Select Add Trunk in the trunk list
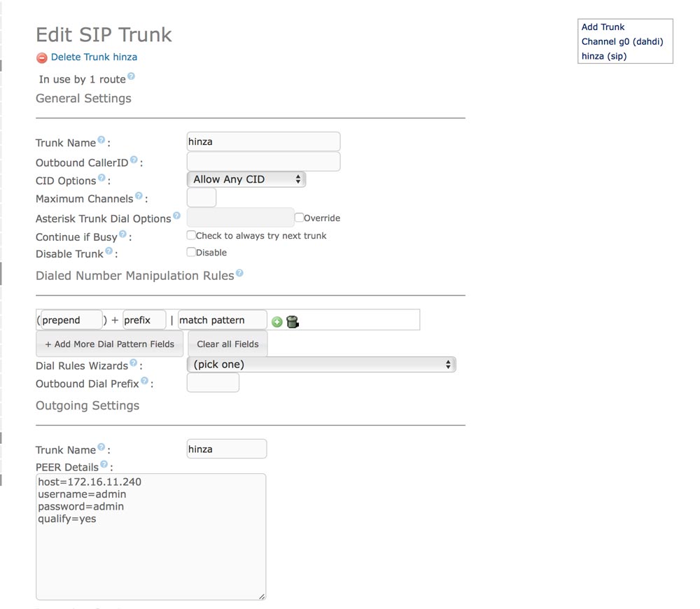 pos(603,27)
